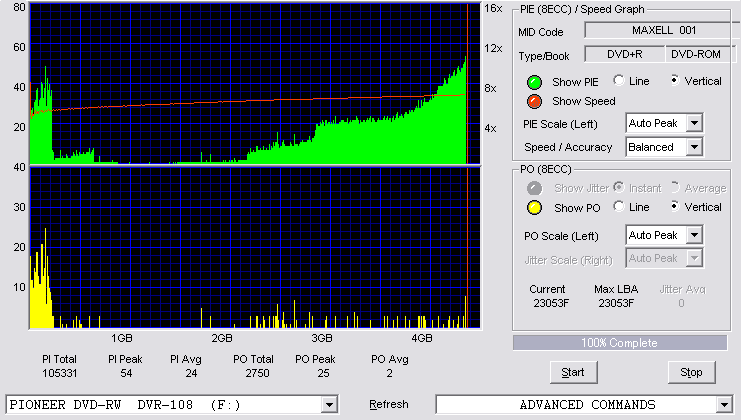This screenshot has width=742, height=420.
Task: Click the MID Code MAXELL 001 field
Action: coord(663,30)
